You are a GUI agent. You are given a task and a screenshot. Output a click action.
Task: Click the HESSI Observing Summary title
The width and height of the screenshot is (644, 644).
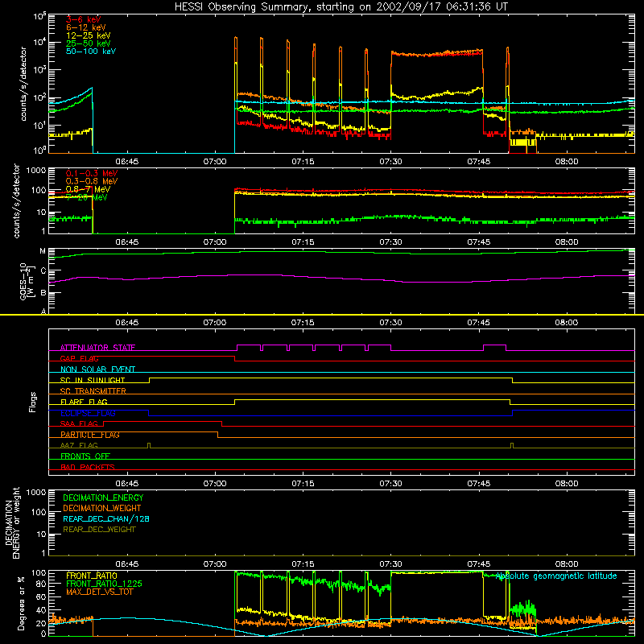coord(341,6)
